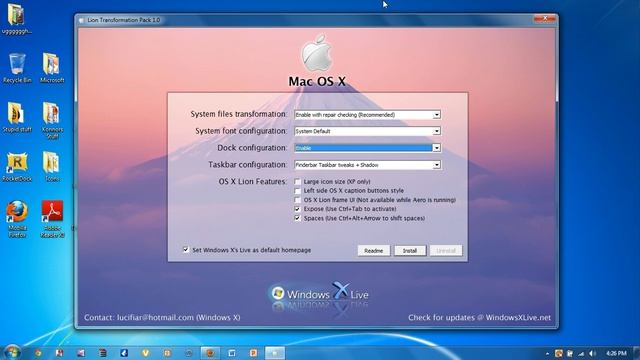Viewport: 640px width, 360px height.
Task: Click the greyed-out Uninstall button
Action: (x=446, y=251)
